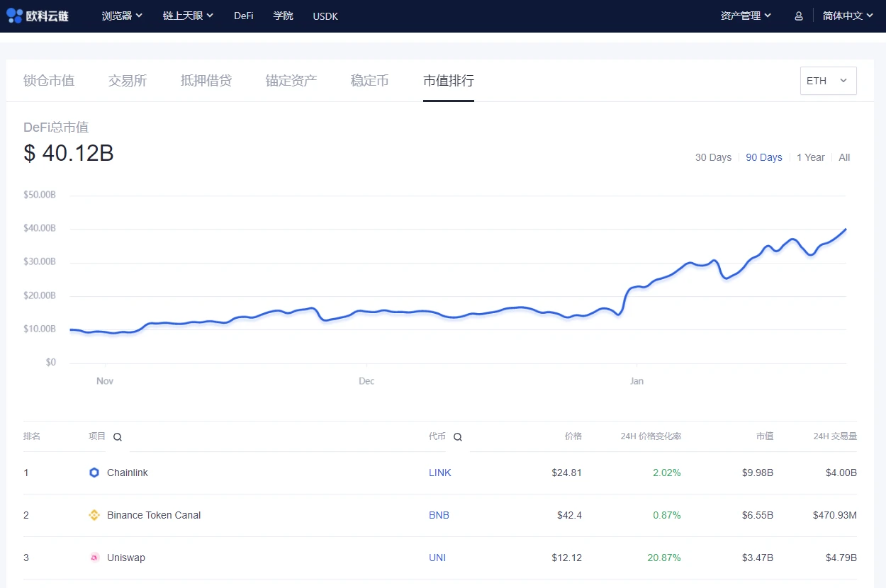Click the $9.98B market cap value

(x=757, y=473)
